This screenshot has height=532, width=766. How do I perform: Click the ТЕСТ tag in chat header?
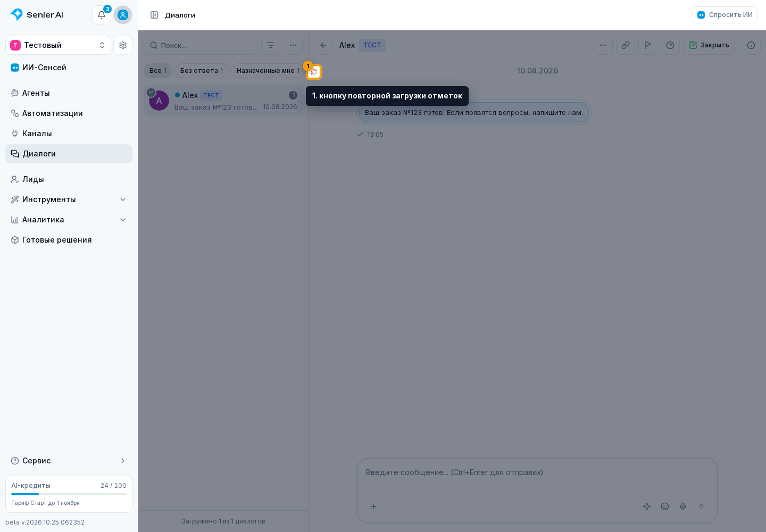coord(372,45)
